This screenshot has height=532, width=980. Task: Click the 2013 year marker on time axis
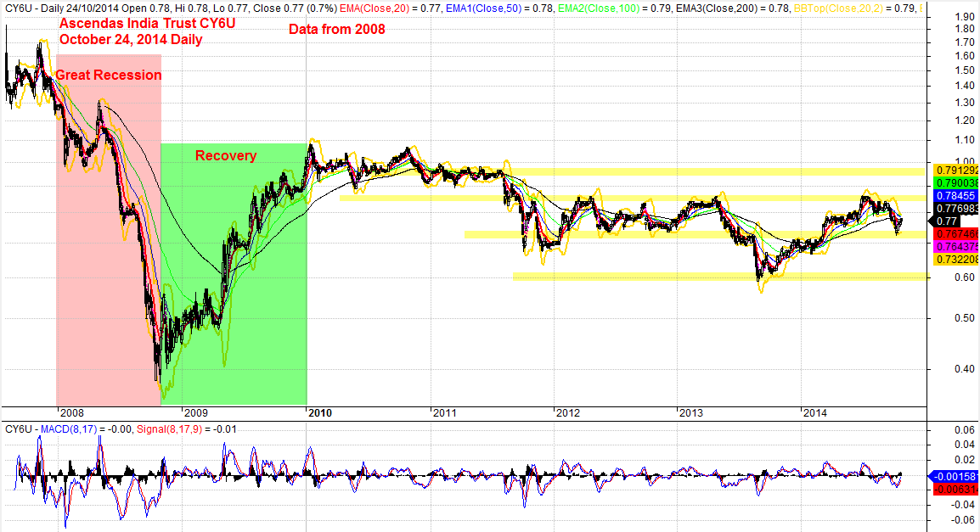(691, 412)
